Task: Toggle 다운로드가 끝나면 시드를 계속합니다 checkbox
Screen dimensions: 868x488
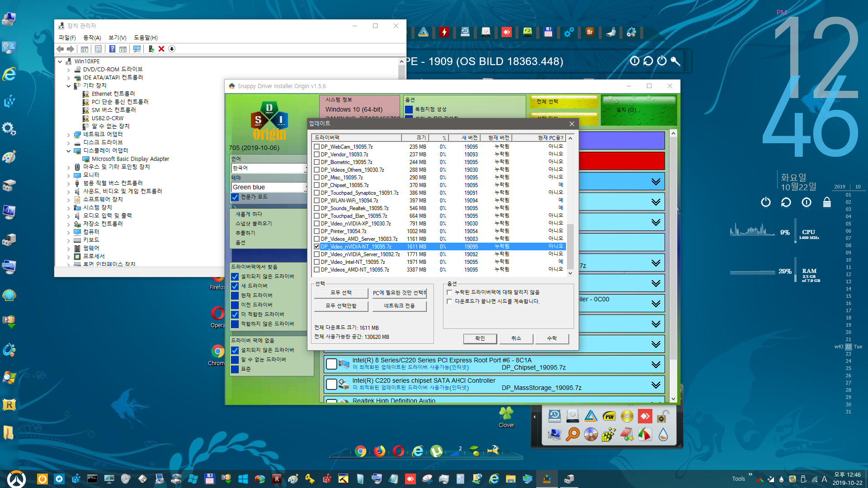Action: point(449,301)
